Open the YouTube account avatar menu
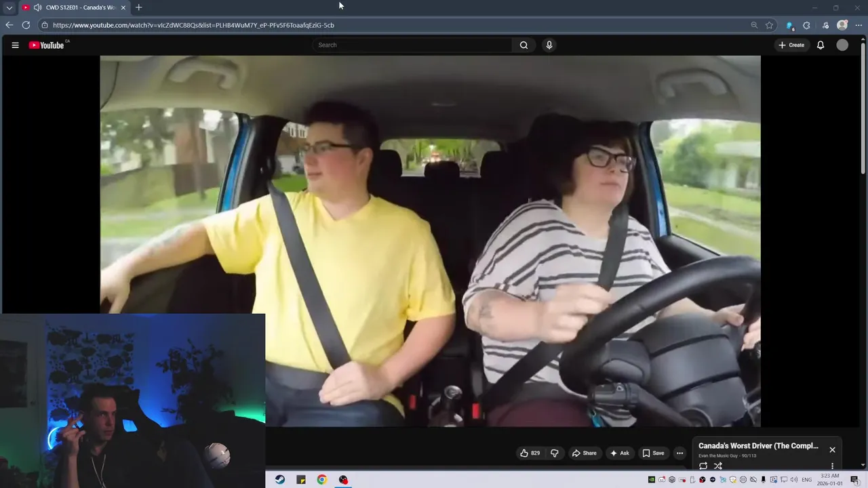This screenshot has height=488, width=868. (842, 45)
